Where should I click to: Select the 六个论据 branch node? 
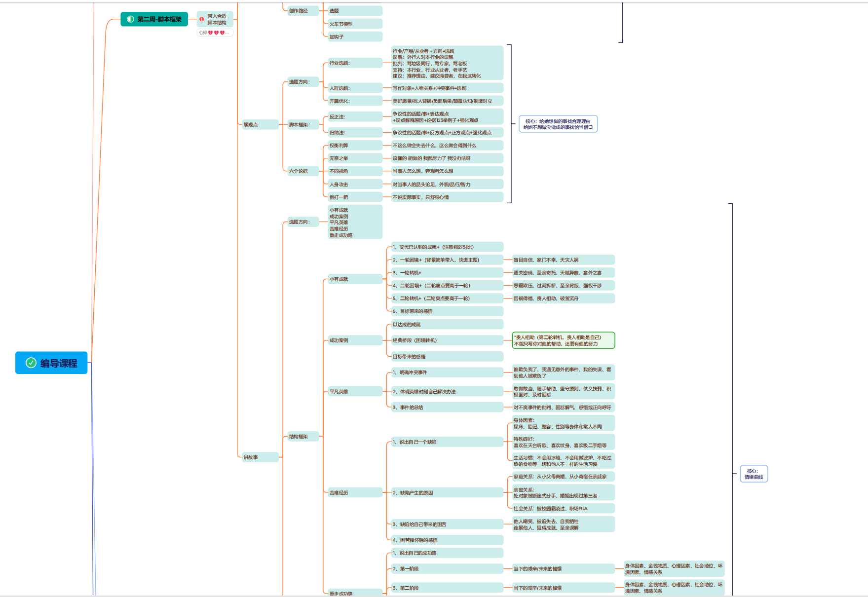point(302,171)
